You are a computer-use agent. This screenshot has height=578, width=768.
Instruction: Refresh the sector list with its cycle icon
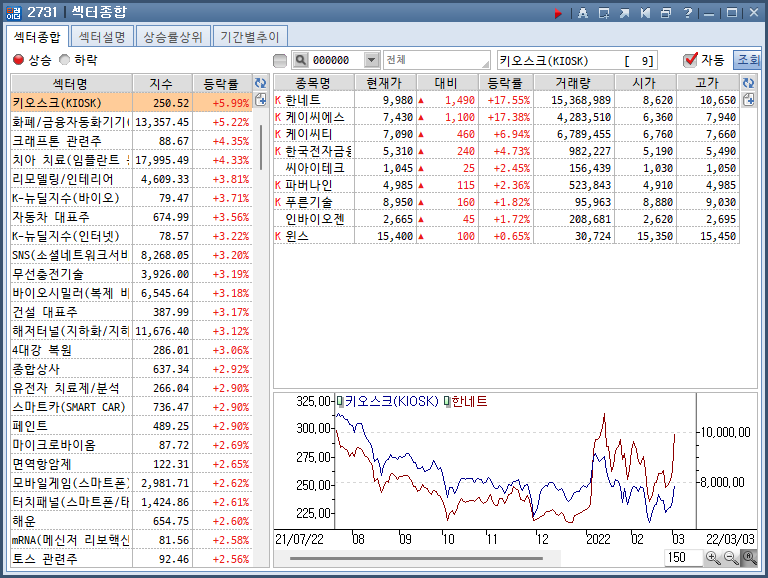click(261, 83)
